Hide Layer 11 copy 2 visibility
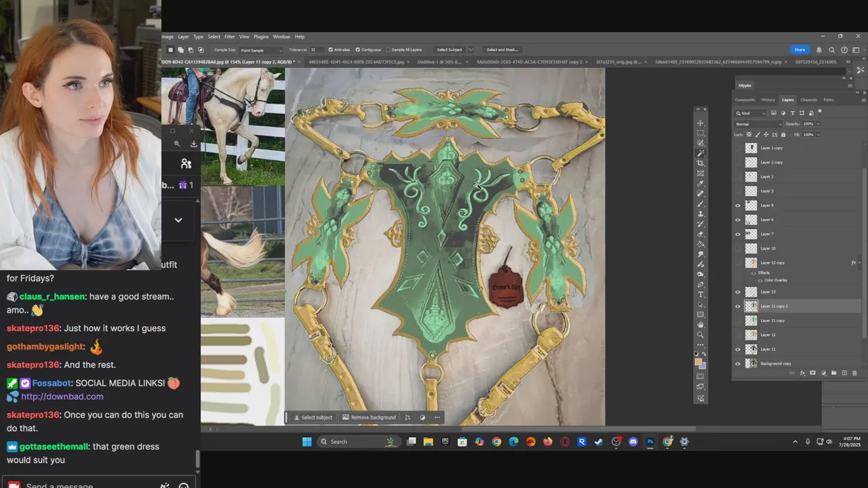 [x=738, y=306]
